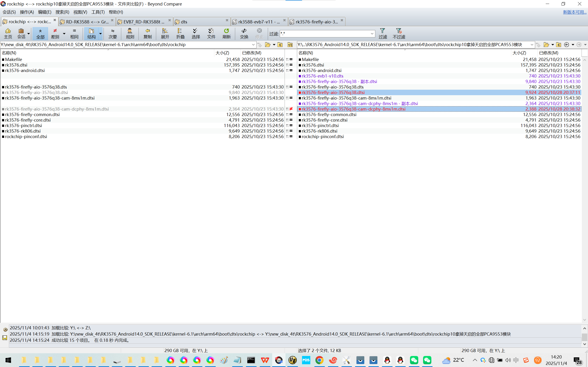Open the Structure (结构) button dropdown arrow
The height and width of the screenshot is (367, 588).
100,33
